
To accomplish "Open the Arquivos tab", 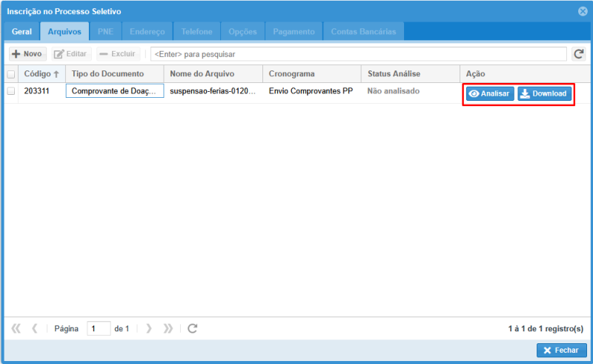I will pyautogui.click(x=64, y=32).
